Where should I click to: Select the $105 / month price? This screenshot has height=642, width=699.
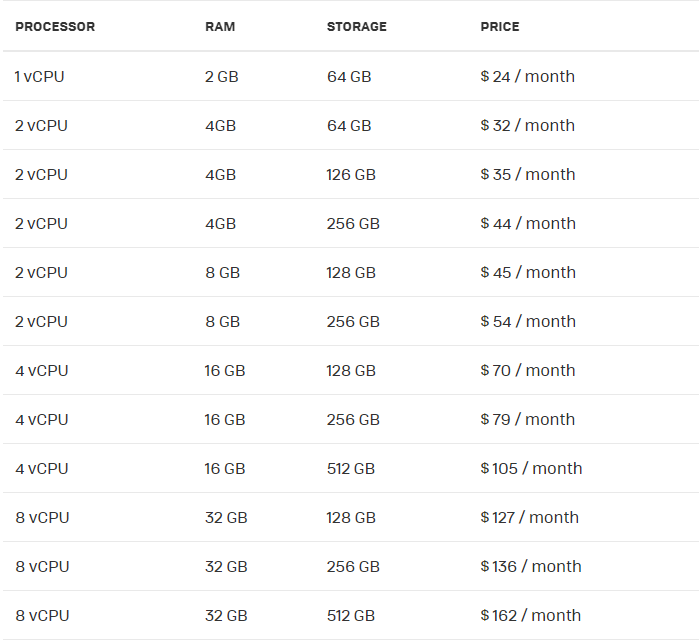[x=531, y=468]
